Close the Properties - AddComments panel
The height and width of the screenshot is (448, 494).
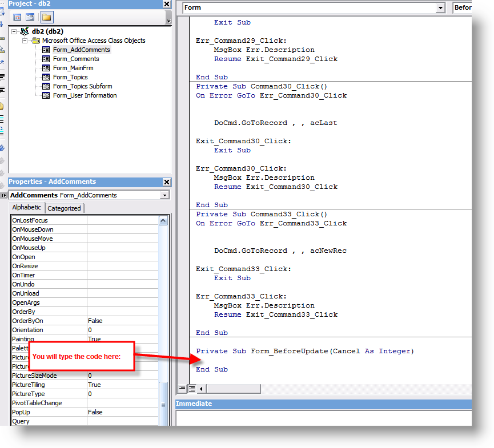tap(167, 182)
